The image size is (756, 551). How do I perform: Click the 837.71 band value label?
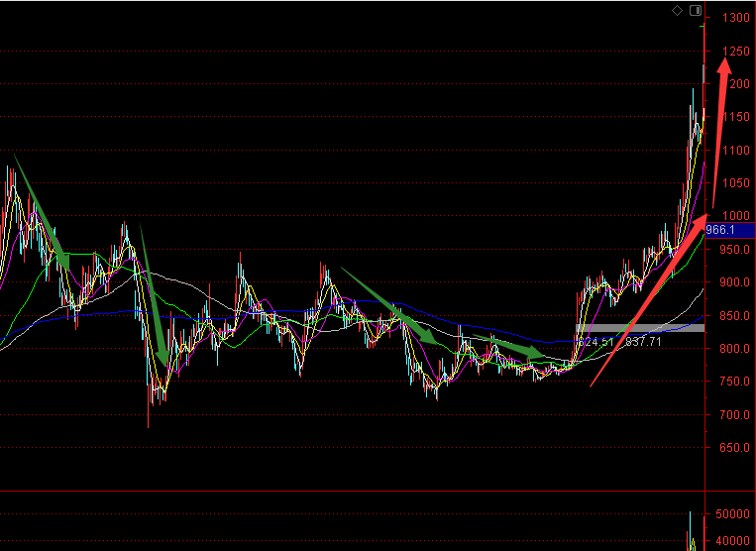(643, 342)
